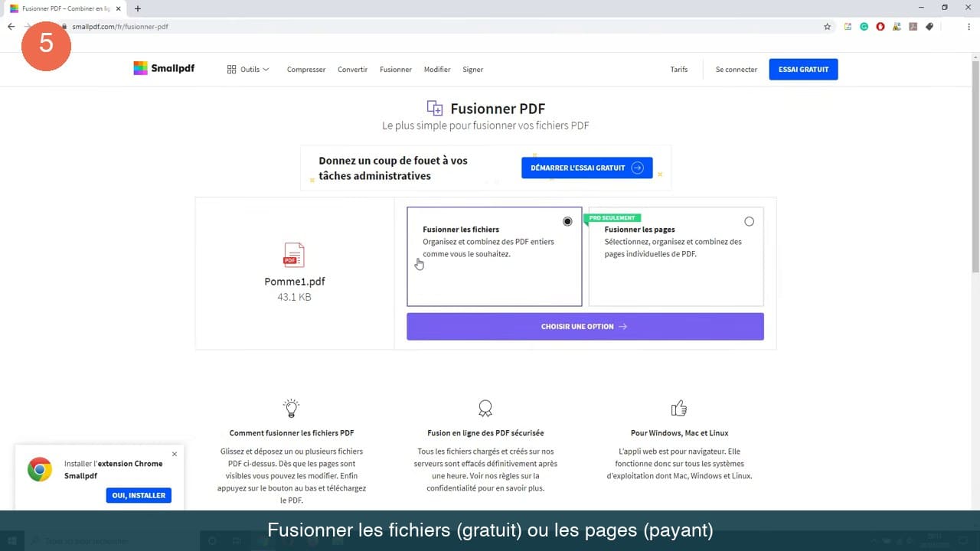Click the Pomme1.pdf file name
Viewport: 980px width, 551px height.
coord(295,281)
